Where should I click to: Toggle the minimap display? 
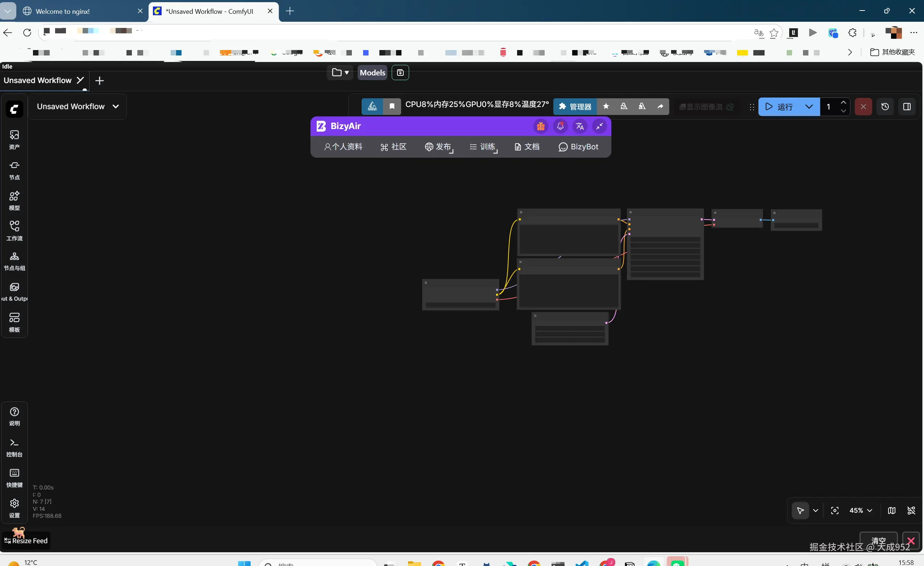(x=892, y=511)
